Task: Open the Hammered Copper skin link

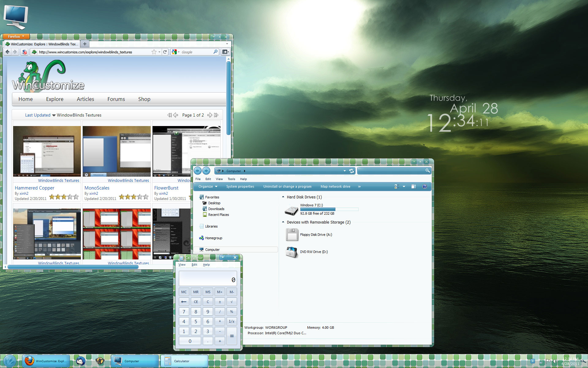Action: point(34,188)
